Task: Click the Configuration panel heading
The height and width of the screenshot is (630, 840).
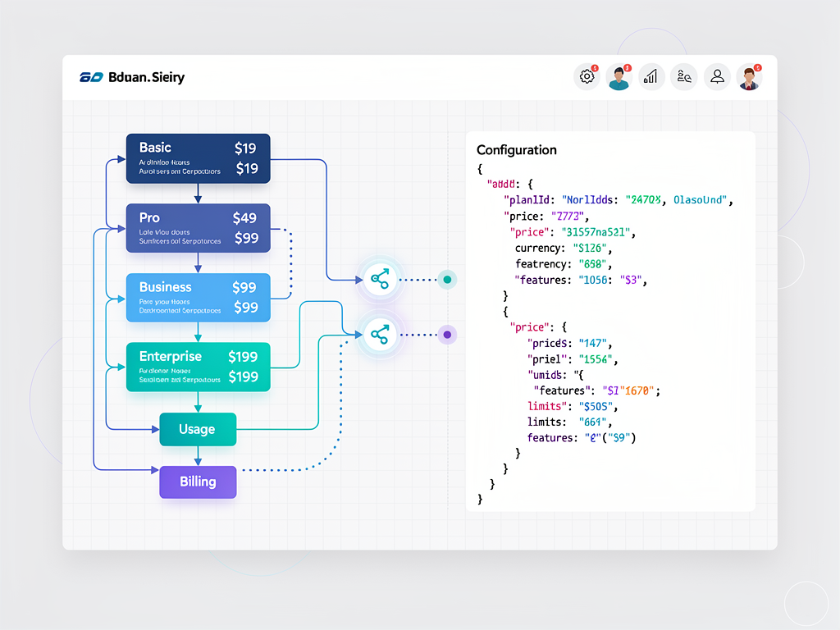Action: click(x=517, y=150)
